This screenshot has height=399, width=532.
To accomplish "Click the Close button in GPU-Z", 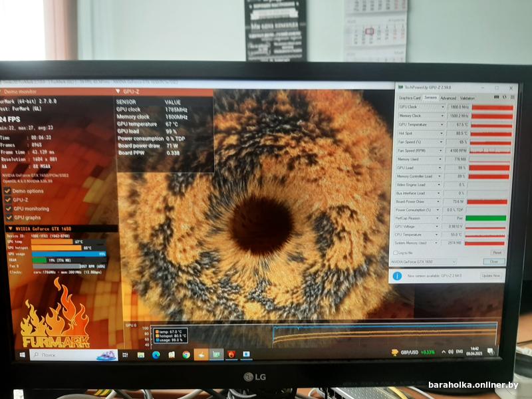I will click(493, 261).
